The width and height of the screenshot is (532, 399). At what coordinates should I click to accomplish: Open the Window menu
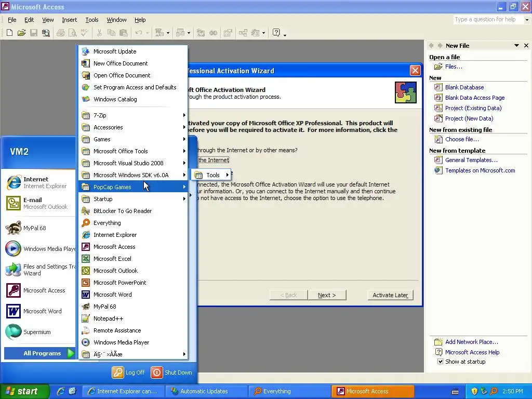pos(116,20)
